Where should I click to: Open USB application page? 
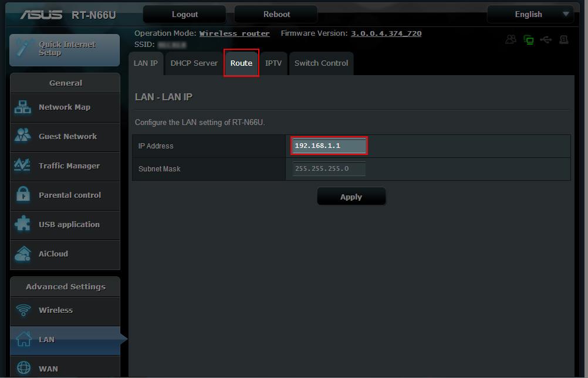65,224
